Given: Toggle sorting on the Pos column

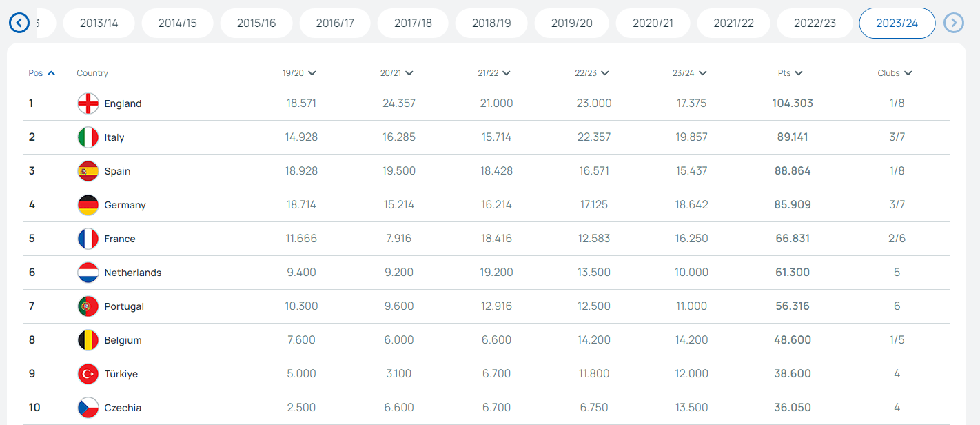Looking at the screenshot, I should click(x=41, y=73).
